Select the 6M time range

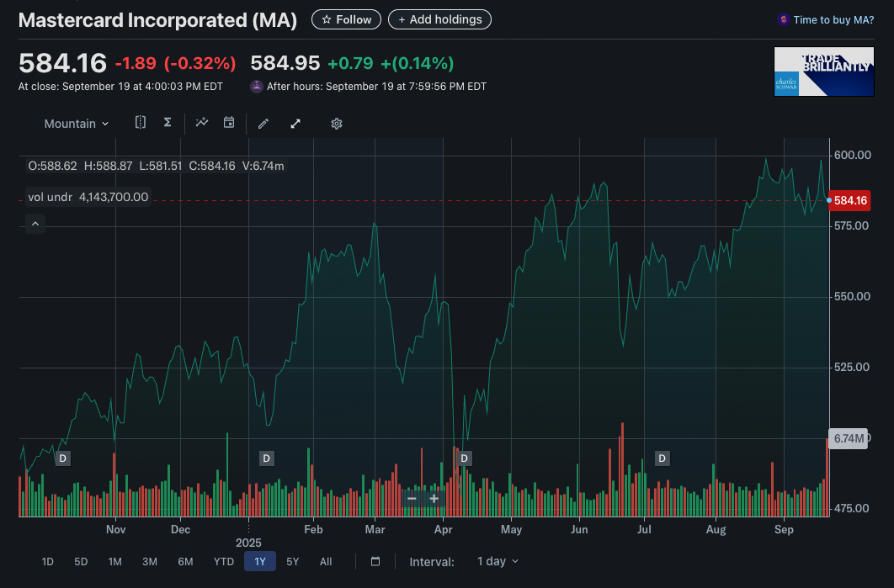click(x=185, y=561)
